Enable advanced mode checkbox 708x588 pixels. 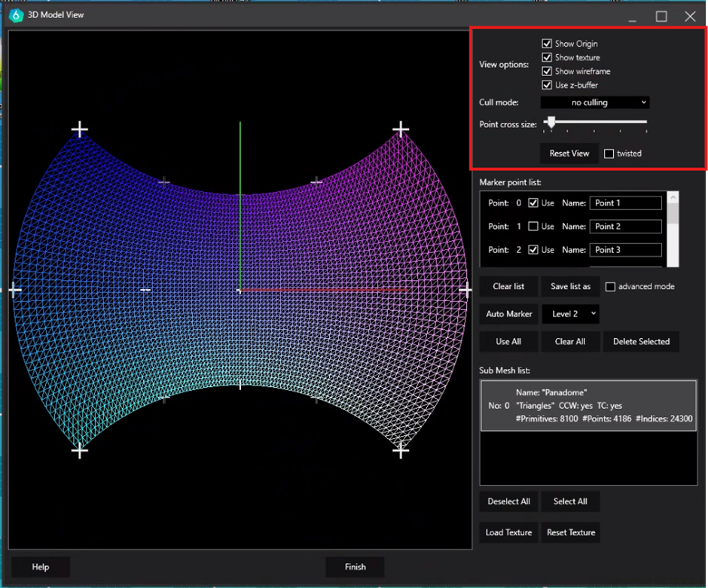point(611,287)
